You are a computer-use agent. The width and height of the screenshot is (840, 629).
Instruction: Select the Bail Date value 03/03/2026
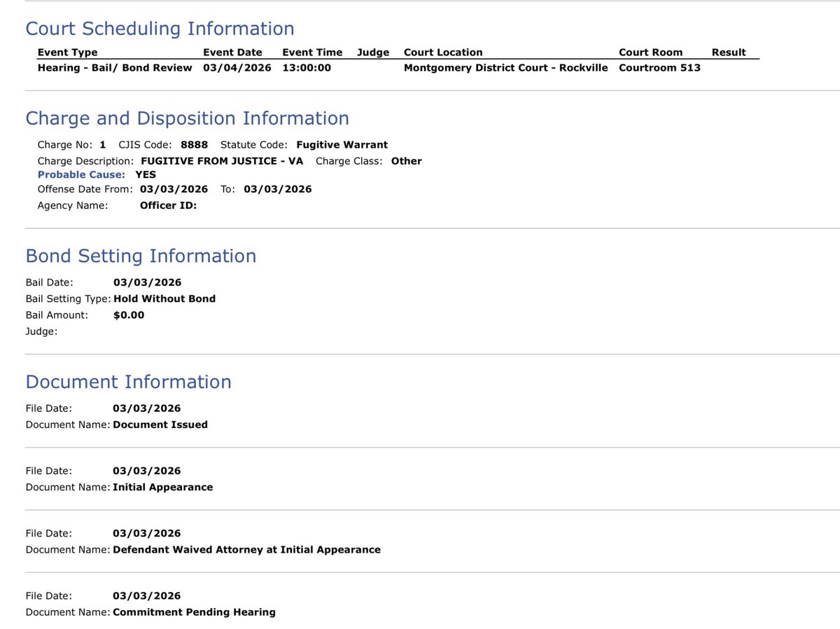pos(147,283)
